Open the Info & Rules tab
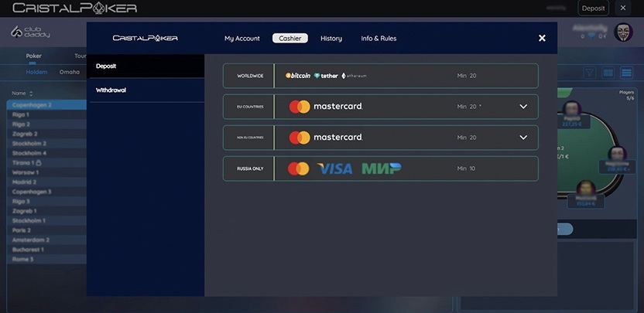 (x=379, y=38)
